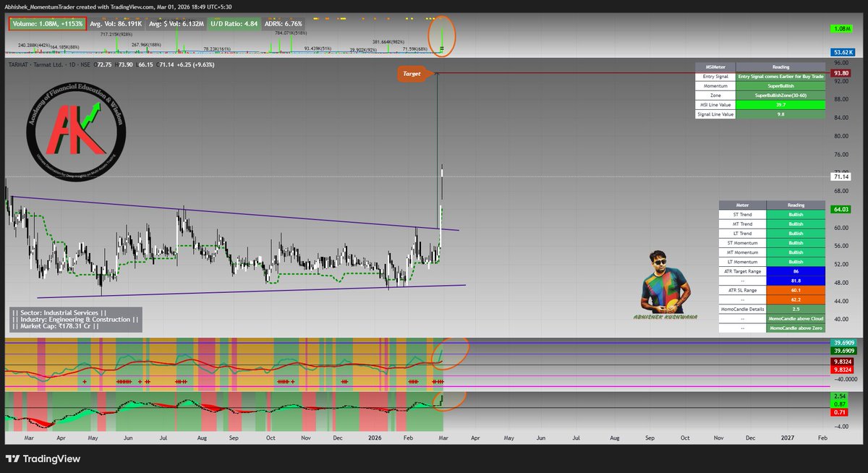
Task: Click the green 64.03 price label
Action: click(x=841, y=209)
